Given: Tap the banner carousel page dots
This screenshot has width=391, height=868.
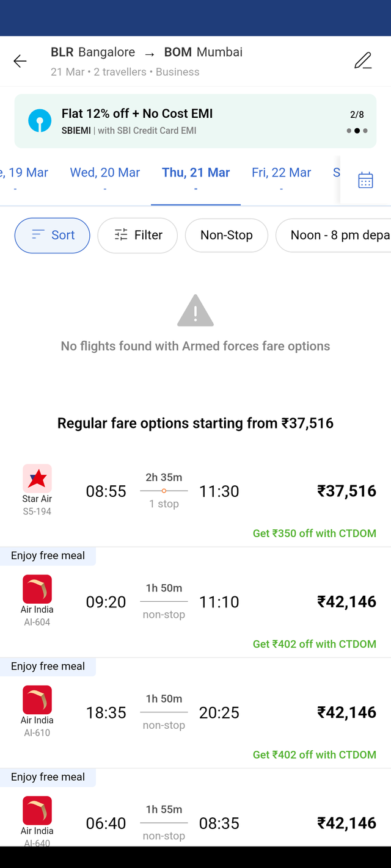Looking at the screenshot, I should click(x=357, y=131).
